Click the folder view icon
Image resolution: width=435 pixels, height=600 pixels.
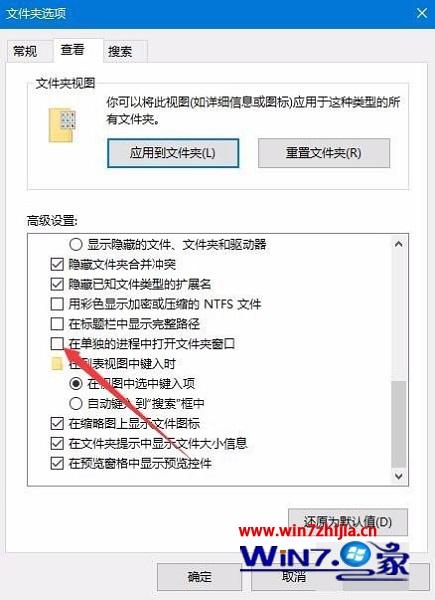point(62,125)
